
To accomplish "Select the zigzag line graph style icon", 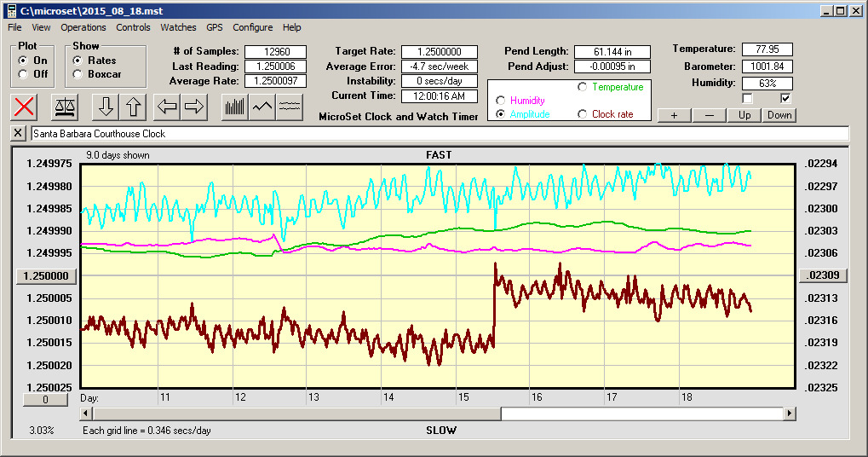I will [262, 107].
